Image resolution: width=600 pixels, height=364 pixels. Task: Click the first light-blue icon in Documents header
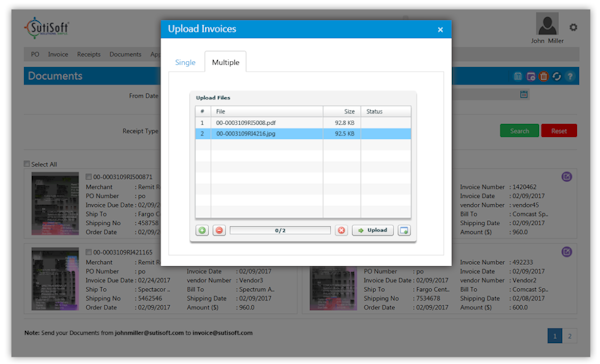pos(518,77)
